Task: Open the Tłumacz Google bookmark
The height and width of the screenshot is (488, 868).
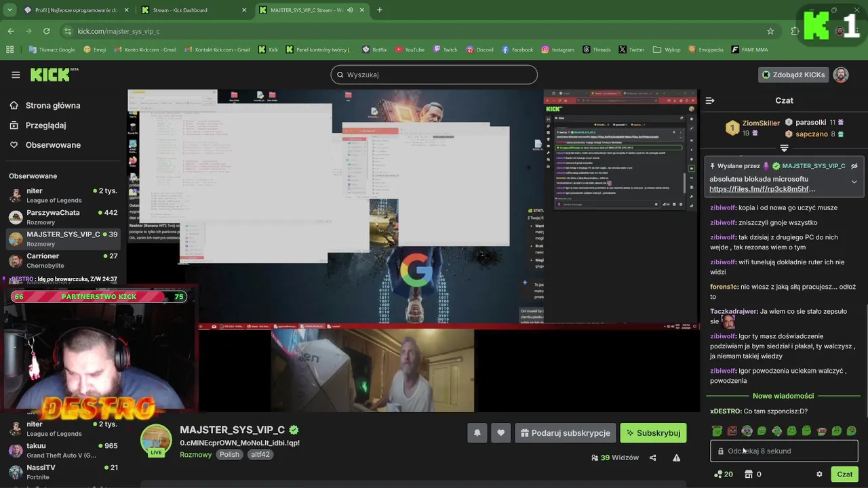Action: click(52, 49)
